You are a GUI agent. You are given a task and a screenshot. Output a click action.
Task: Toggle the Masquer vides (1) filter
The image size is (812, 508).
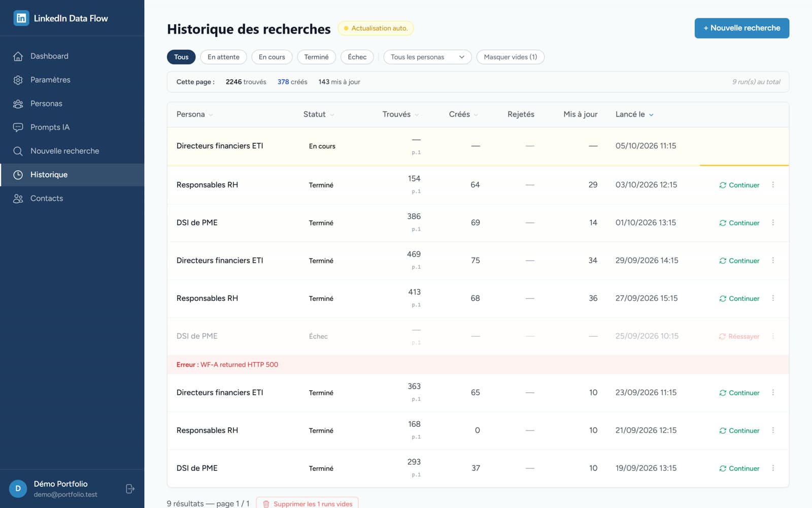point(510,57)
